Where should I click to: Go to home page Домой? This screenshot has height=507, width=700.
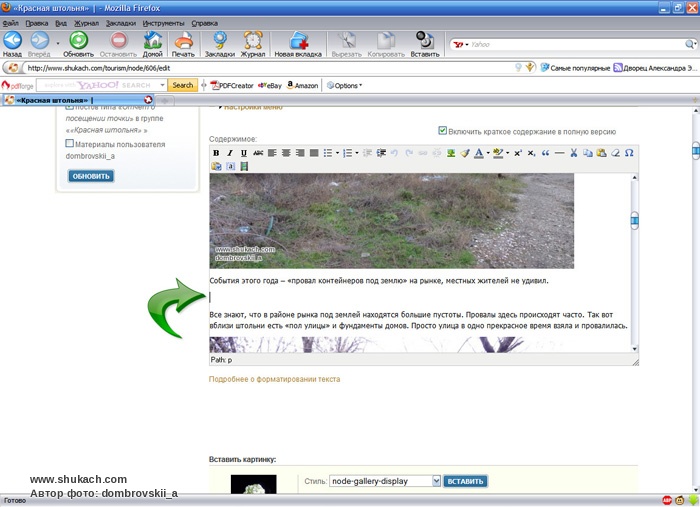point(152,44)
